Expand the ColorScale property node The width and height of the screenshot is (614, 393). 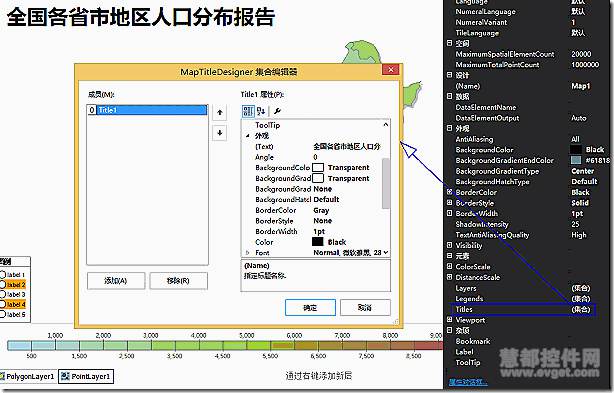point(450,266)
